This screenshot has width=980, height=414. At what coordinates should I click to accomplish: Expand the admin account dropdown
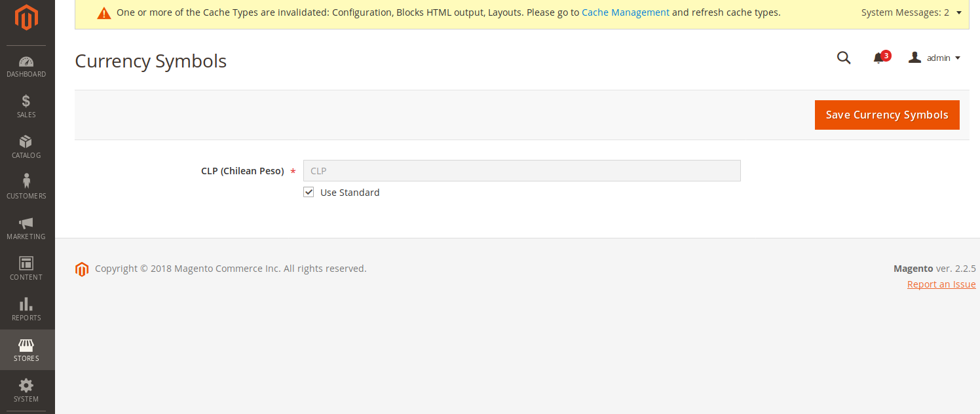point(935,58)
